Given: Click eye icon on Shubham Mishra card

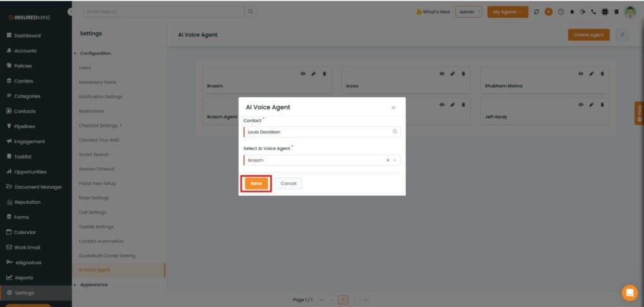Looking at the screenshot, I should point(580,74).
